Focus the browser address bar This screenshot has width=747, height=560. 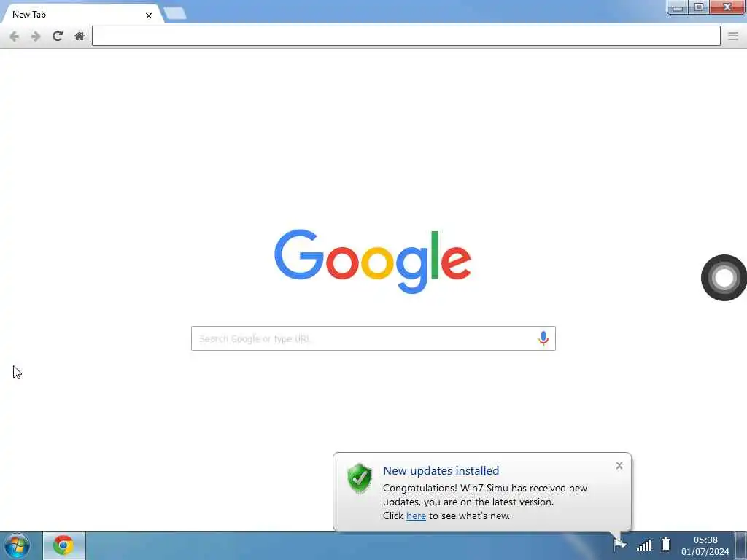coord(406,36)
